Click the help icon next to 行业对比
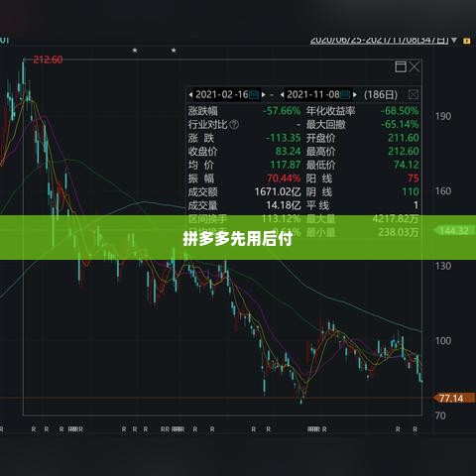The width and height of the screenshot is (476, 476). pos(234,125)
